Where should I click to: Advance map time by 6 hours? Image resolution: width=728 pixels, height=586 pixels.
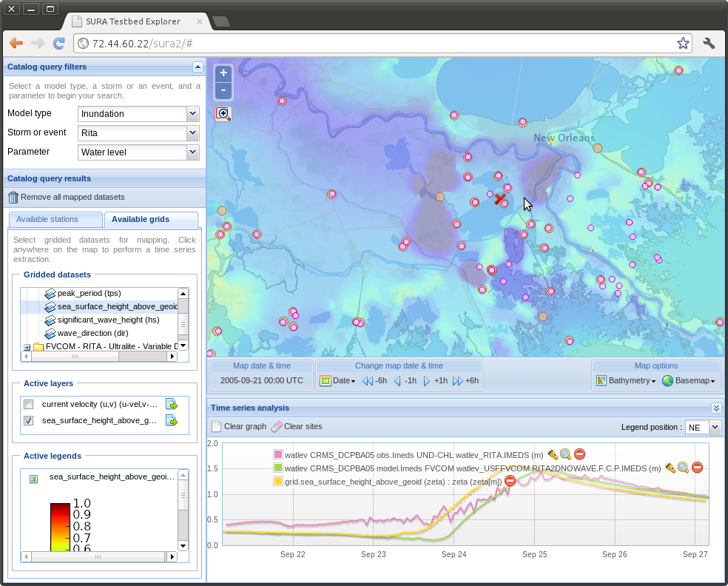pyautogui.click(x=465, y=381)
